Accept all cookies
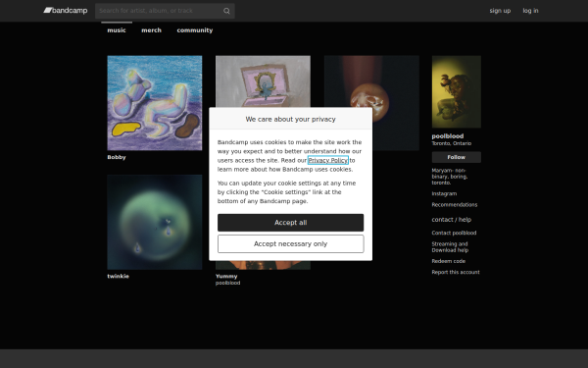This screenshot has height=368, width=588. tap(291, 223)
